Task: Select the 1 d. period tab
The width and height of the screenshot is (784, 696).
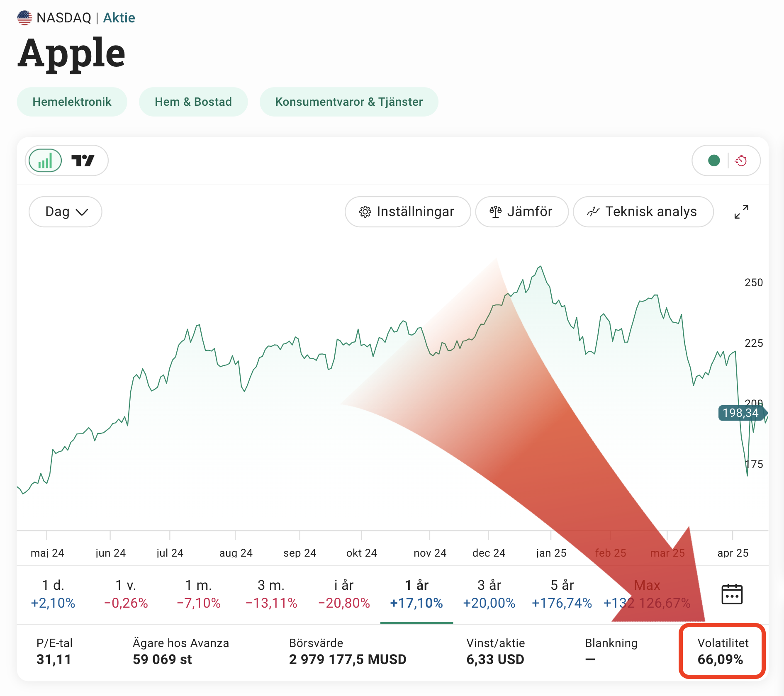Action: 53,594
